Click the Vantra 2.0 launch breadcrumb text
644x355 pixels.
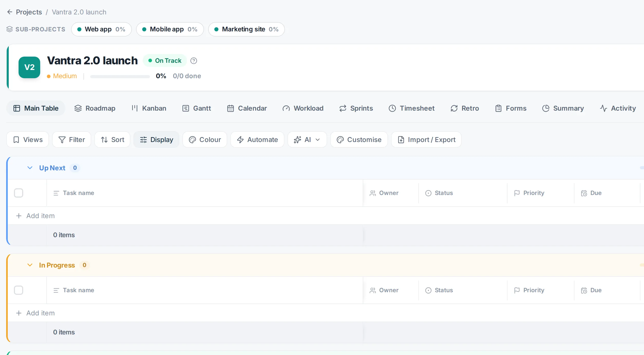79,12
